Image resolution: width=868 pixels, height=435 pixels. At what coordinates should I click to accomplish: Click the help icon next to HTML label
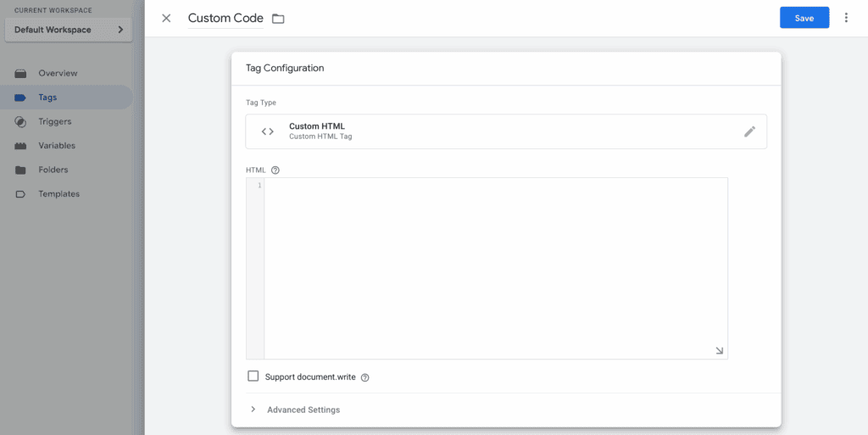pyautogui.click(x=275, y=170)
